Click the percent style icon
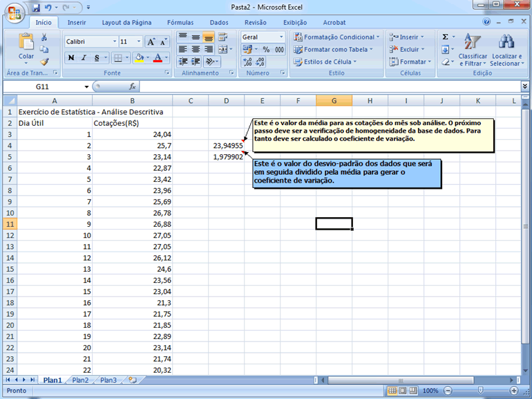 (266, 50)
